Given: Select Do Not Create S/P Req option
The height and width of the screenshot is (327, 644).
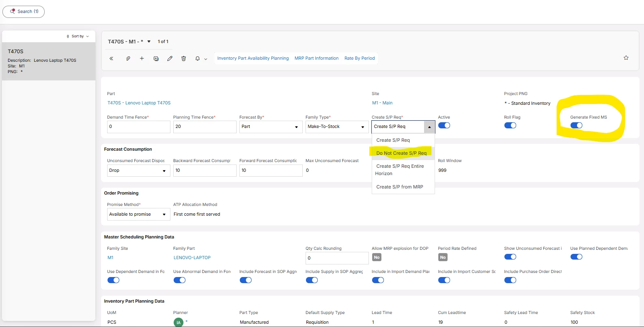Looking at the screenshot, I should point(401,153).
